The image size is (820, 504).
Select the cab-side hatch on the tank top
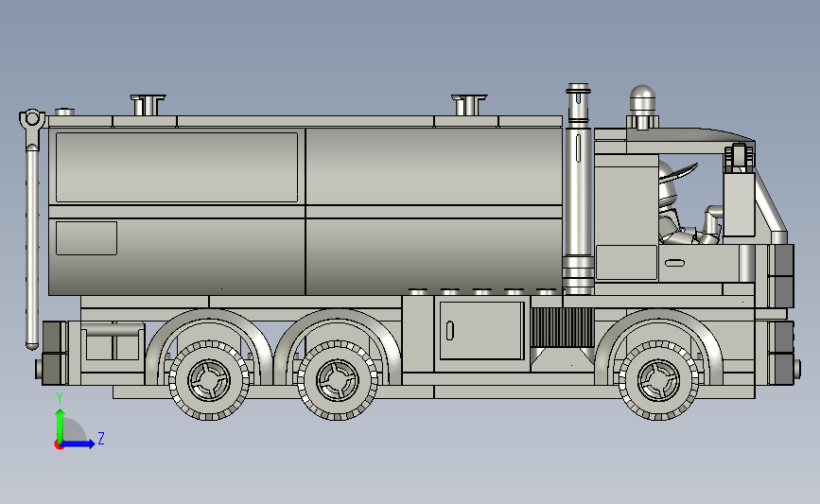[469, 105]
